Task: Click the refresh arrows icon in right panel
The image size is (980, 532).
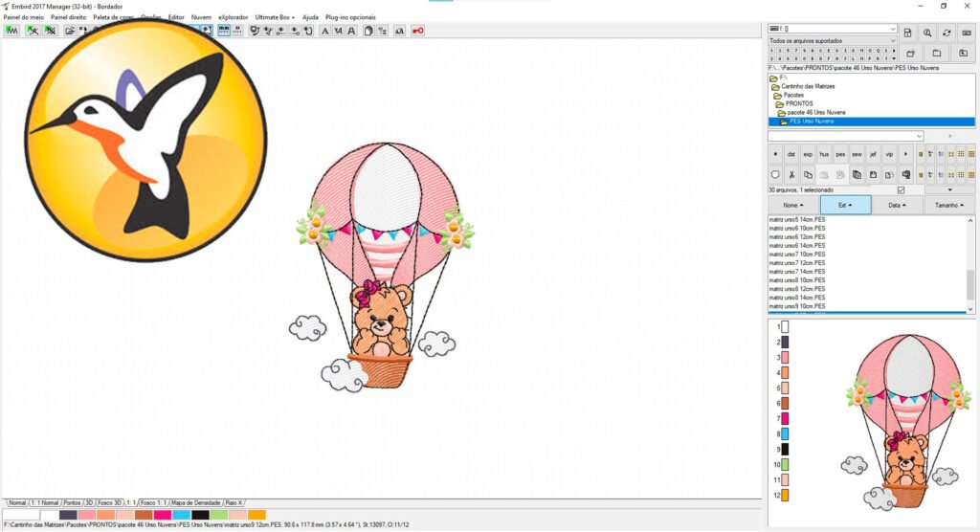Action: tap(947, 33)
